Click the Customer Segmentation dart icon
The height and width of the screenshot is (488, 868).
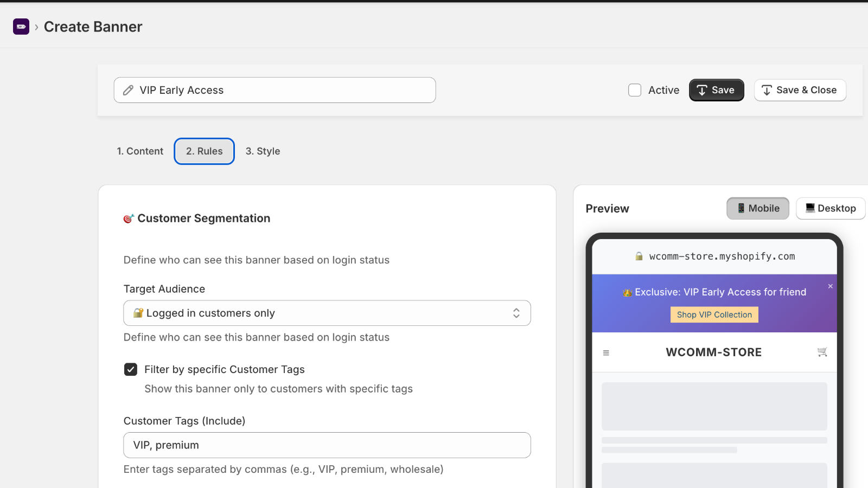128,218
